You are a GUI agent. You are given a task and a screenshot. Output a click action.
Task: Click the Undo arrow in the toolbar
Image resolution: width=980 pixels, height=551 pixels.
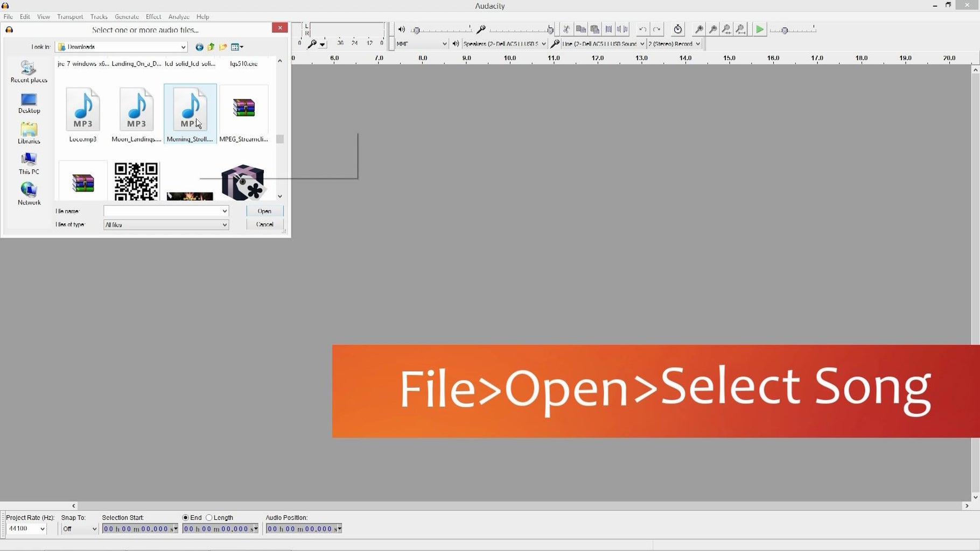point(642,30)
